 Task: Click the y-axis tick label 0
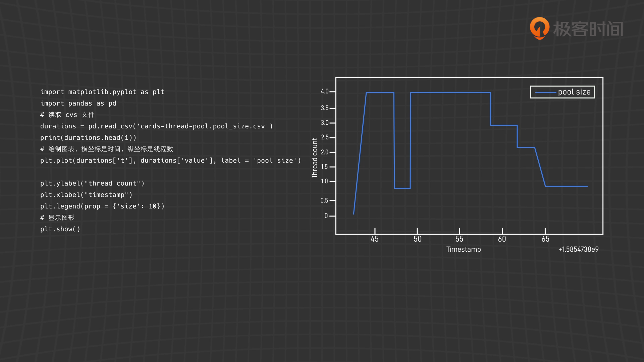[326, 216]
